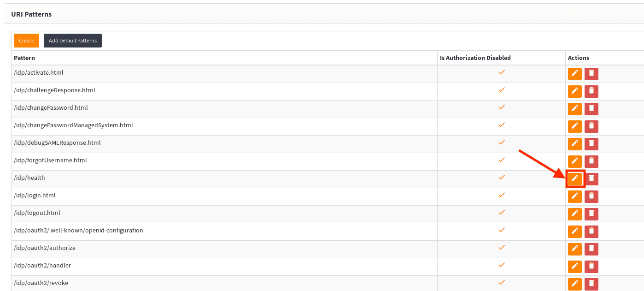Click authorization checkmark for /idp/oauth2/handler
Screen dimensions: 644x291
click(x=502, y=265)
